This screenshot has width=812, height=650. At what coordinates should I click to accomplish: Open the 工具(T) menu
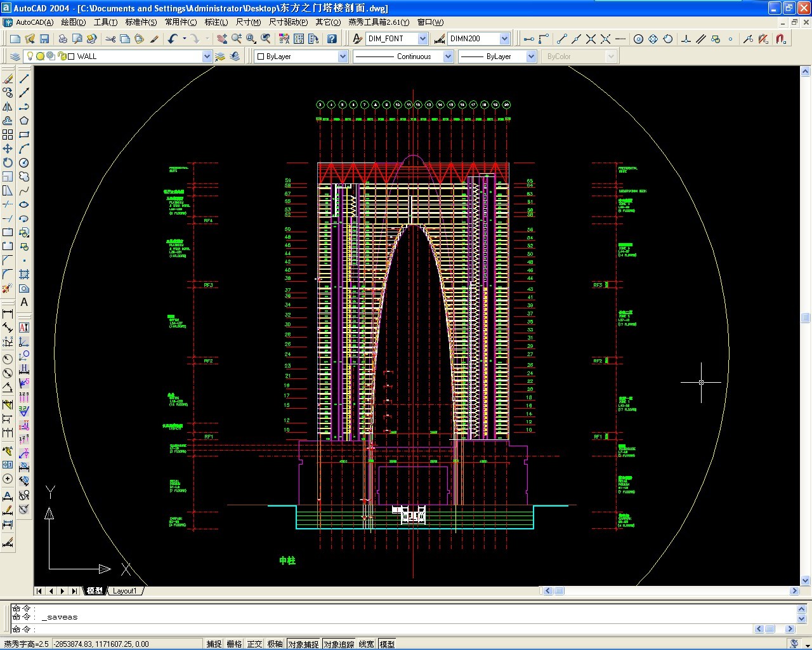click(105, 22)
